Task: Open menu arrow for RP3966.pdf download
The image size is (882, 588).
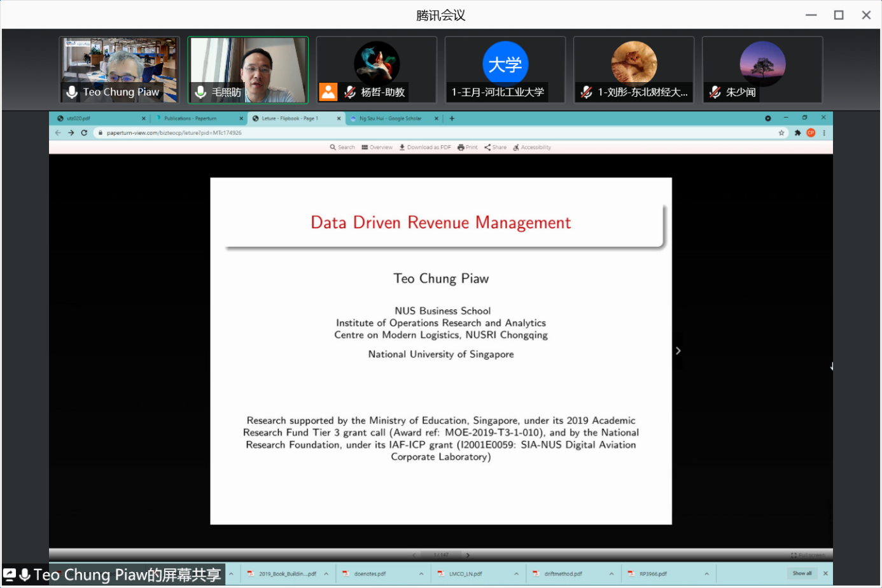Action: point(706,574)
